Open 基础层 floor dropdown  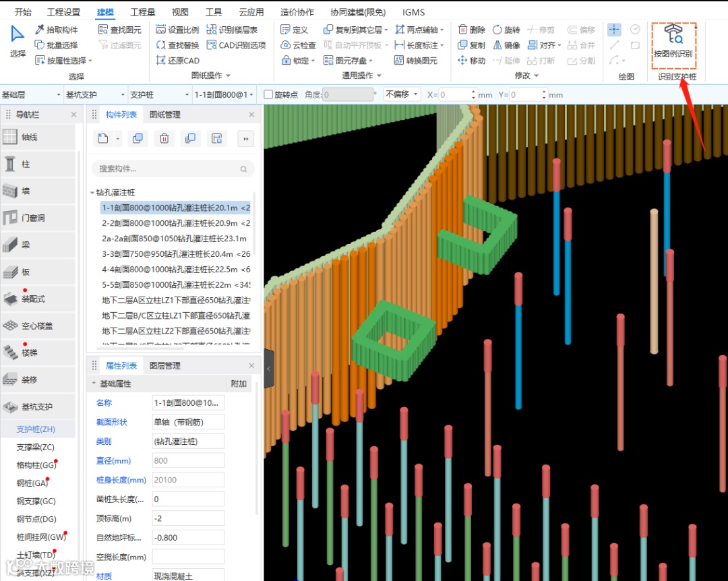(32, 95)
